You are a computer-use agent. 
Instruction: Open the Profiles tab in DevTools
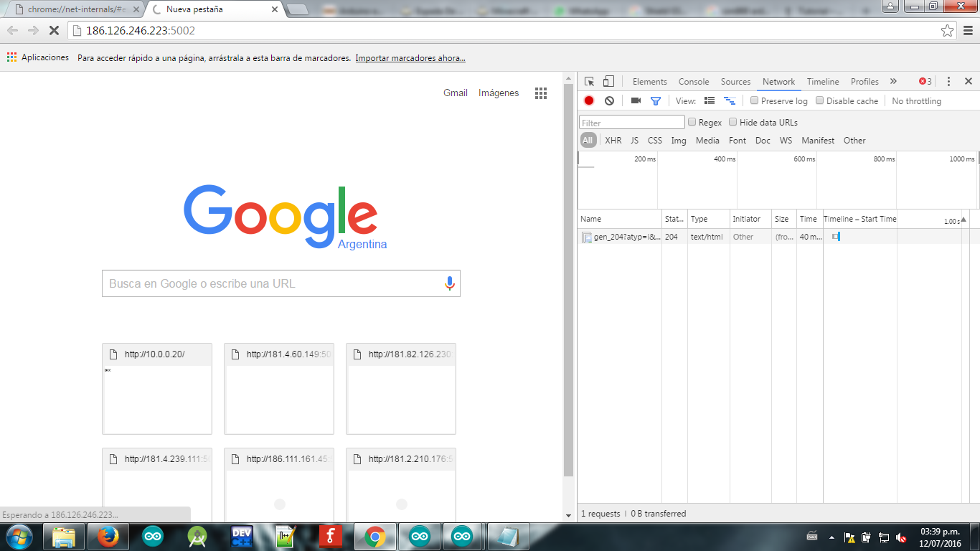coord(864,82)
